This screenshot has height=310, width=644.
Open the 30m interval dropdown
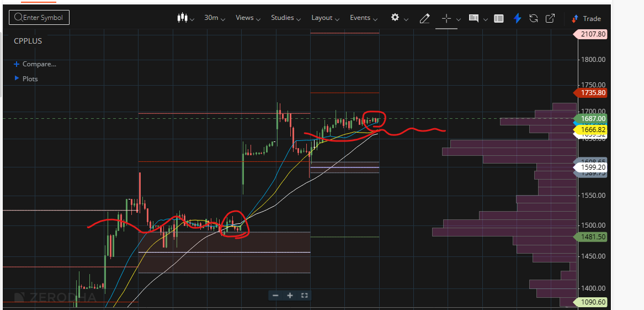[215, 18]
